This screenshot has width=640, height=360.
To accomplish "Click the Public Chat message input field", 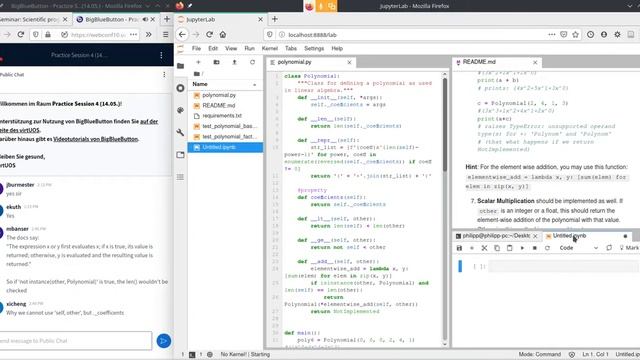I will [76, 341].
